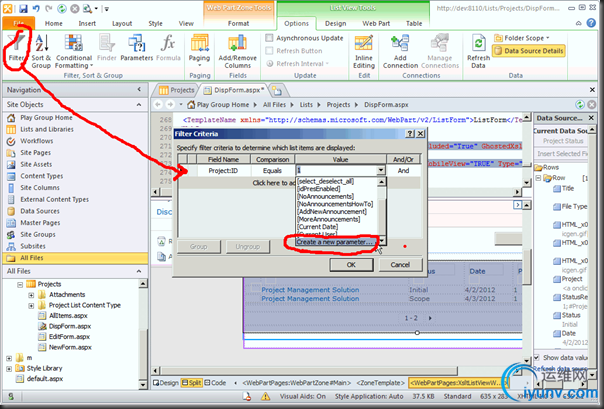Screen dimensions: 604x409
Task: Open DispForm.aspx in All Files tree
Action: click(x=69, y=326)
